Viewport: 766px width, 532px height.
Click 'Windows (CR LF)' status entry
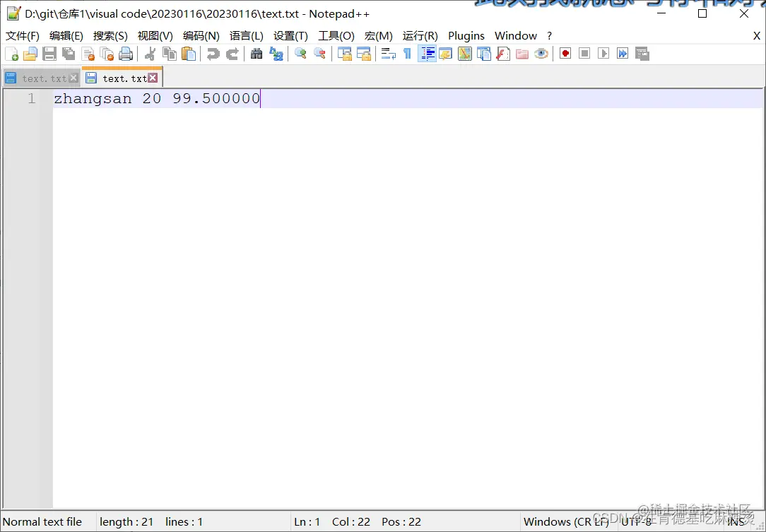point(566,521)
